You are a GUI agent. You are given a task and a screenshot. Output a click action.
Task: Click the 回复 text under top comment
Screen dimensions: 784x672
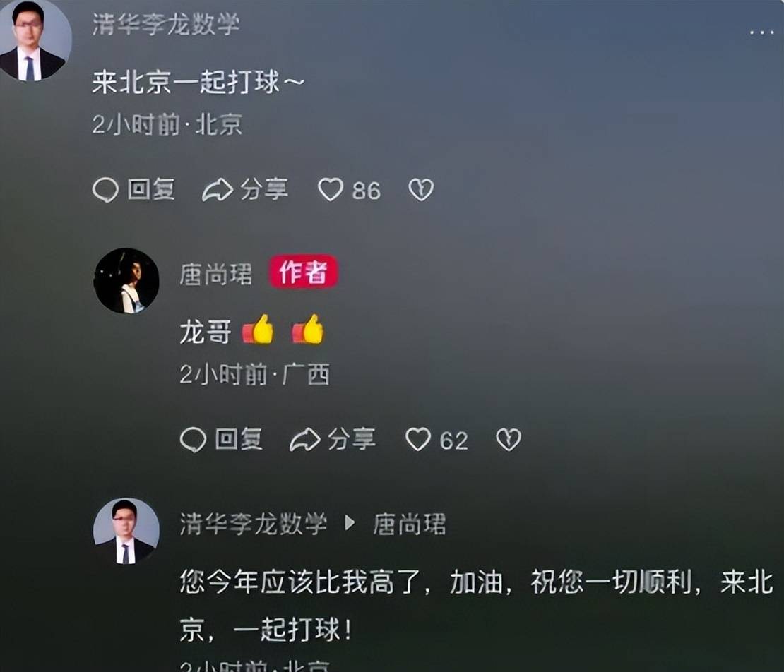click(x=151, y=189)
